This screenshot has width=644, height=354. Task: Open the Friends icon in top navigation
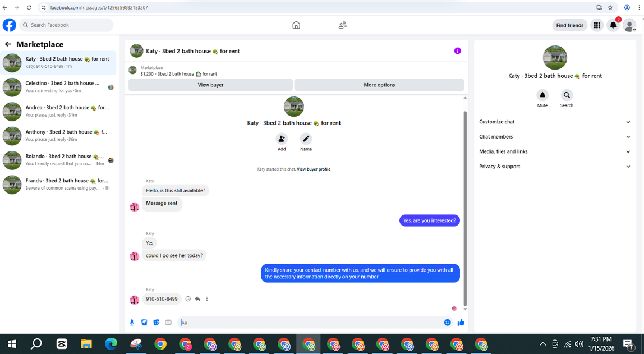pos(343,25)
